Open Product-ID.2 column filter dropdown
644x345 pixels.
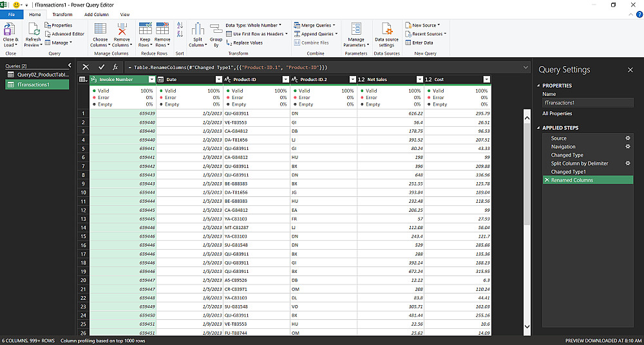(x=353, y=80)
